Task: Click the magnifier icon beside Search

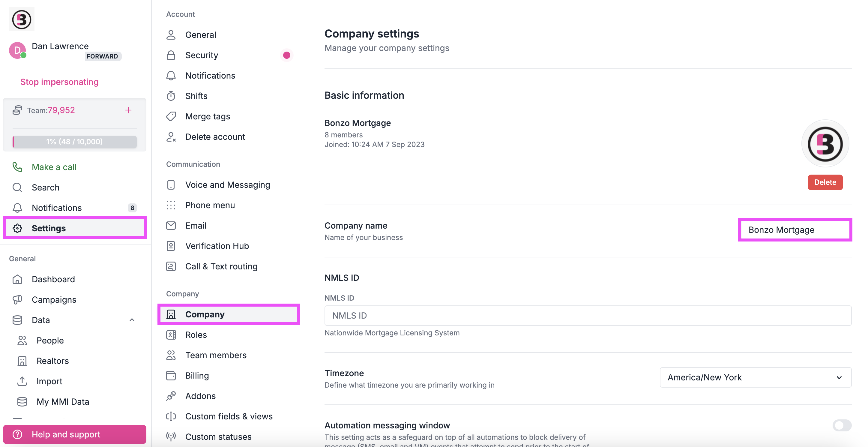Action: click(17, 187)
